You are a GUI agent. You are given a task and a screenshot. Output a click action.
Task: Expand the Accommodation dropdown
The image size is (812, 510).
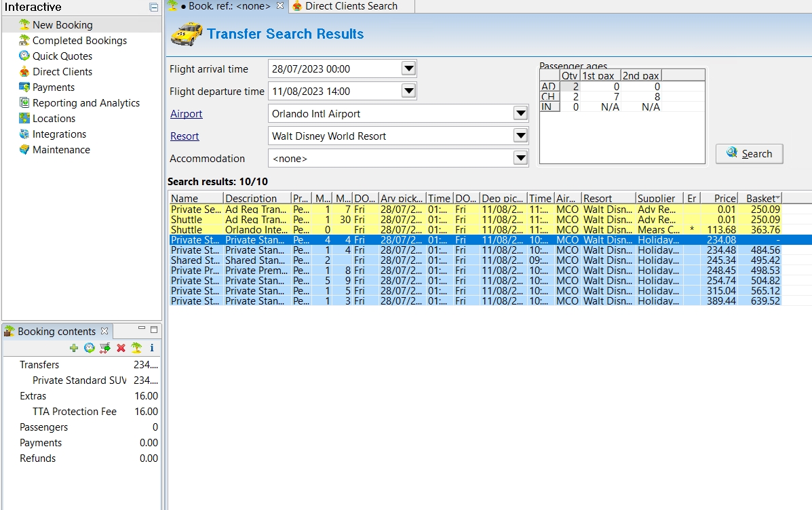coord(520,158)
